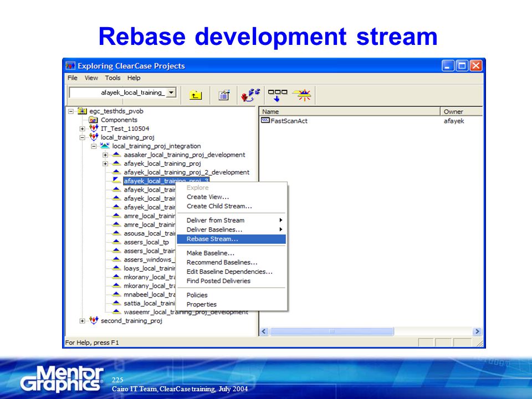Click the Deliver from Stream toolbar icon
Screen dimensions: 532x399
pyautogui.click(x=250, y=95)
